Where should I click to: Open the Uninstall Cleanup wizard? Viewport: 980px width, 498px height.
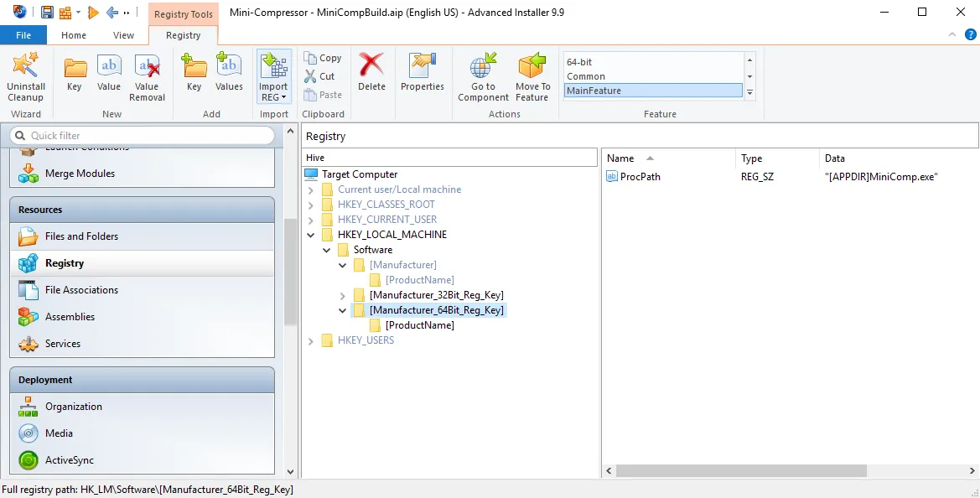(x=26, y=76)
